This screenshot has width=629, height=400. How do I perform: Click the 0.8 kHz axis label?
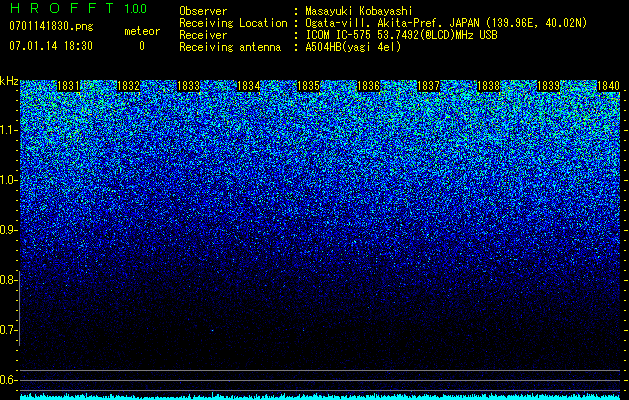[8, 280]
